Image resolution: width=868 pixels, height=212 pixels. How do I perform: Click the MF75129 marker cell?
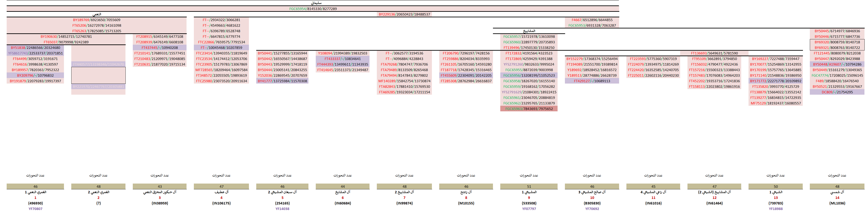point(775,104)
